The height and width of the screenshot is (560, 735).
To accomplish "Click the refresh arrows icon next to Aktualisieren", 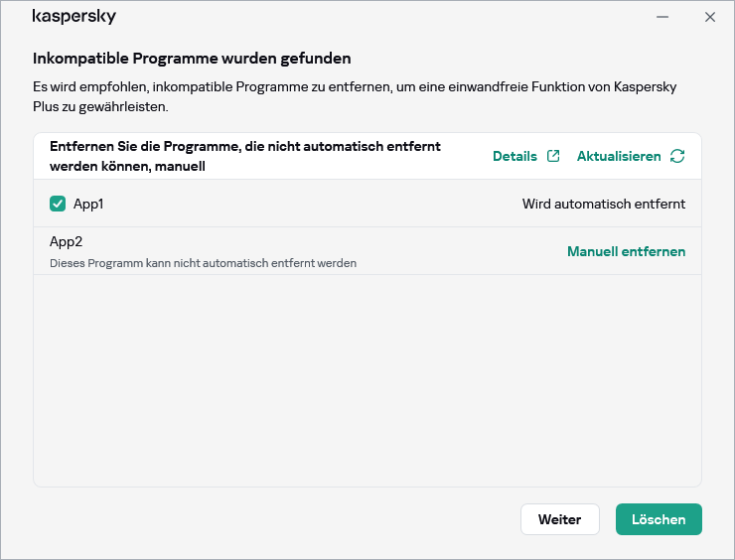I will click(677, 156).
